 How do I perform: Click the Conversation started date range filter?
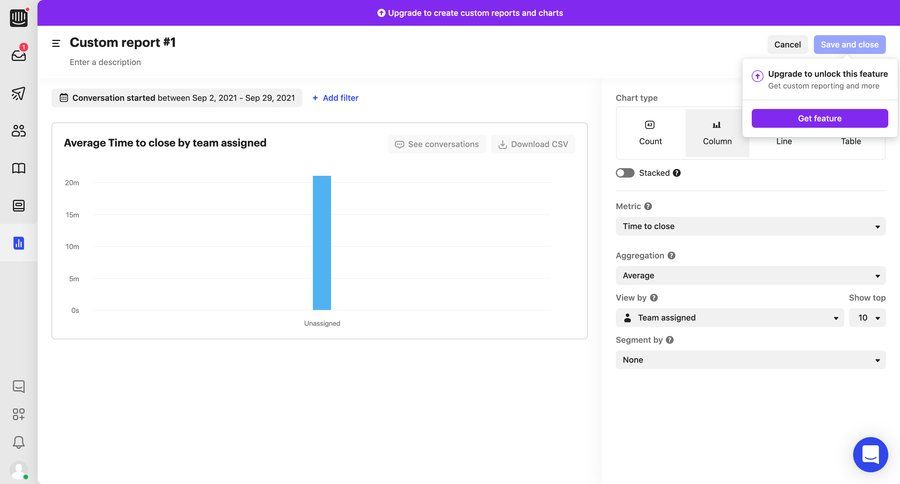177,98
